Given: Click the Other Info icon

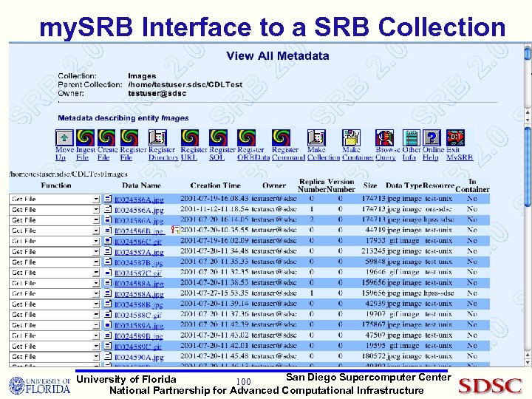Looking at the screenshot, I should click(x=412, y=137).
